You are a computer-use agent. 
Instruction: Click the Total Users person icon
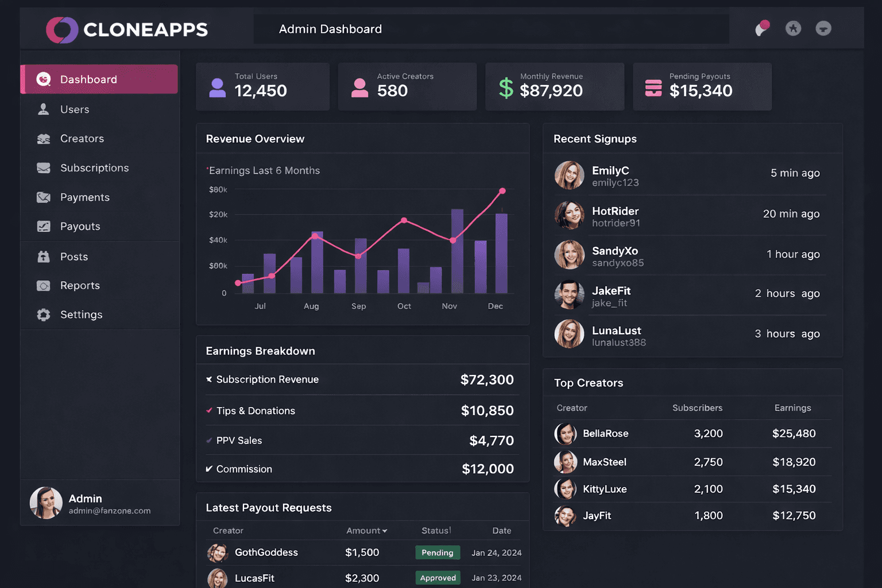(218, 87)
